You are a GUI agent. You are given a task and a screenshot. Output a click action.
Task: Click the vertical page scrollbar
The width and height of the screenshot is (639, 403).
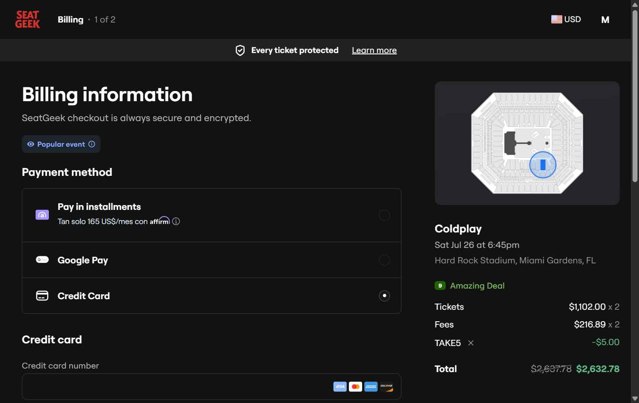point(635,96)
